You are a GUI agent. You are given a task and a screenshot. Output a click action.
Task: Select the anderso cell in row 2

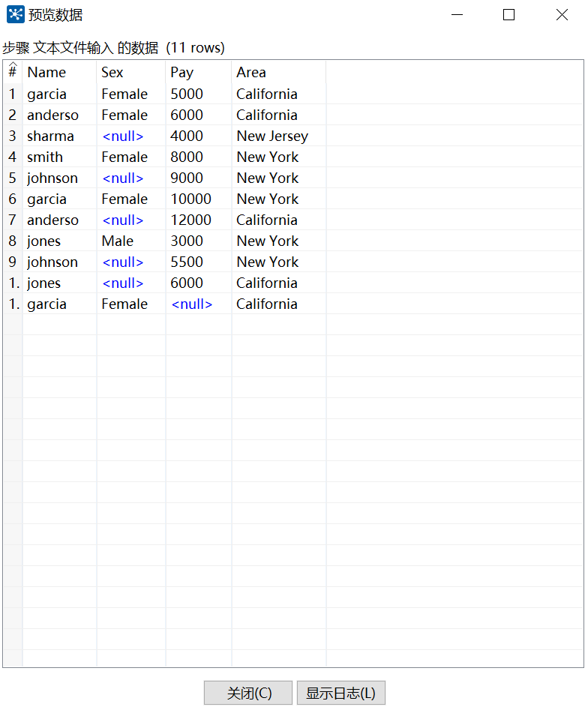point(59,115)
